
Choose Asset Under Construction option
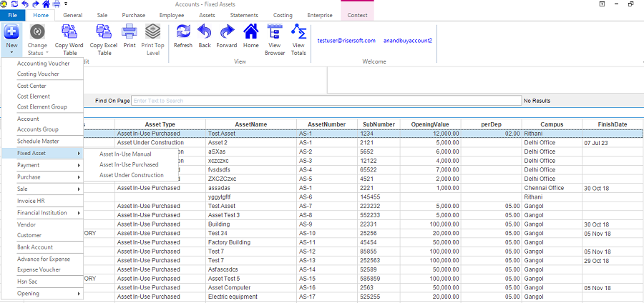coord(131,175)
